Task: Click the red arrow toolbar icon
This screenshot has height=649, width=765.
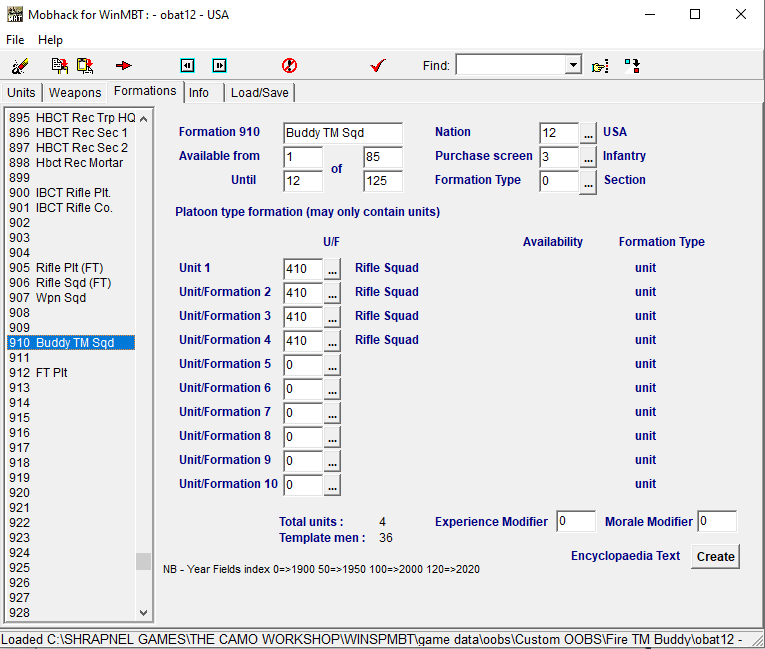Action: [x=124, y=66]
